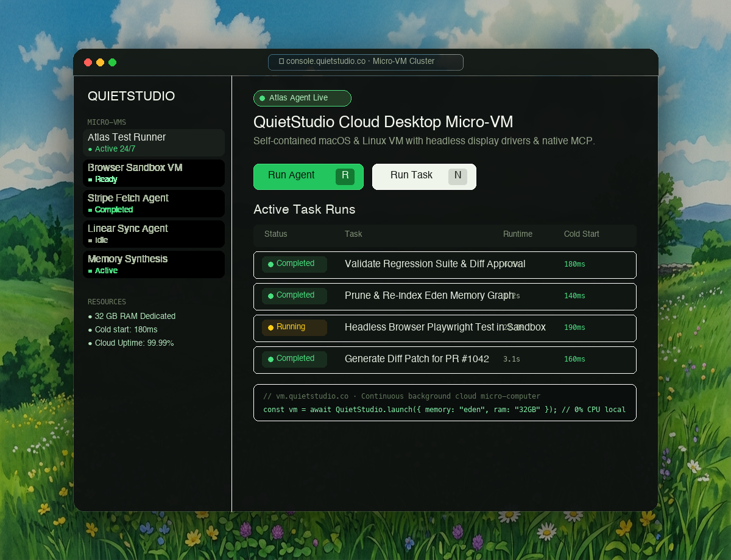Select Memory Synthesis in the sidebar
The image size is (731, 560).
click(x=154, y=264)
